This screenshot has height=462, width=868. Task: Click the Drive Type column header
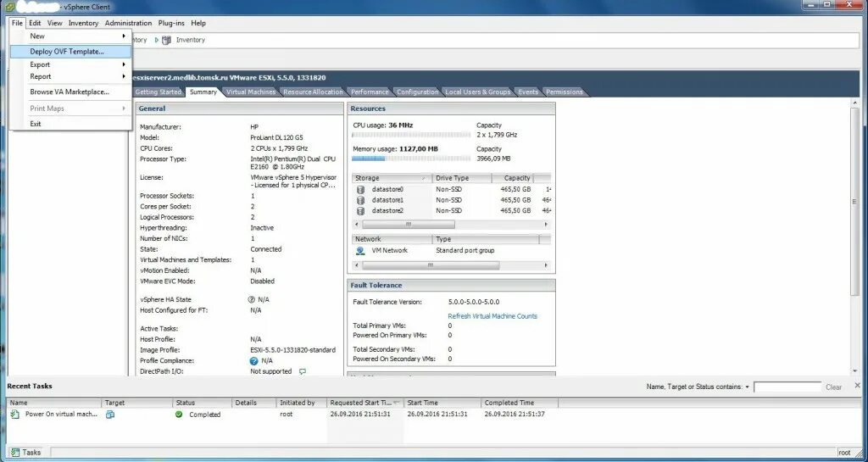coord(462,178)
